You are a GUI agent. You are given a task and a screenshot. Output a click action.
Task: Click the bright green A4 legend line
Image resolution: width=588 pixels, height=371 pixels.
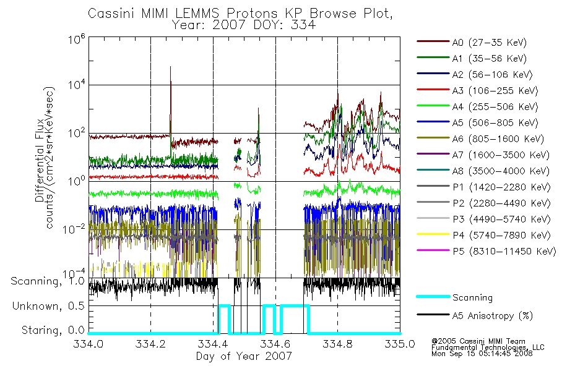[x=433, y=106]
